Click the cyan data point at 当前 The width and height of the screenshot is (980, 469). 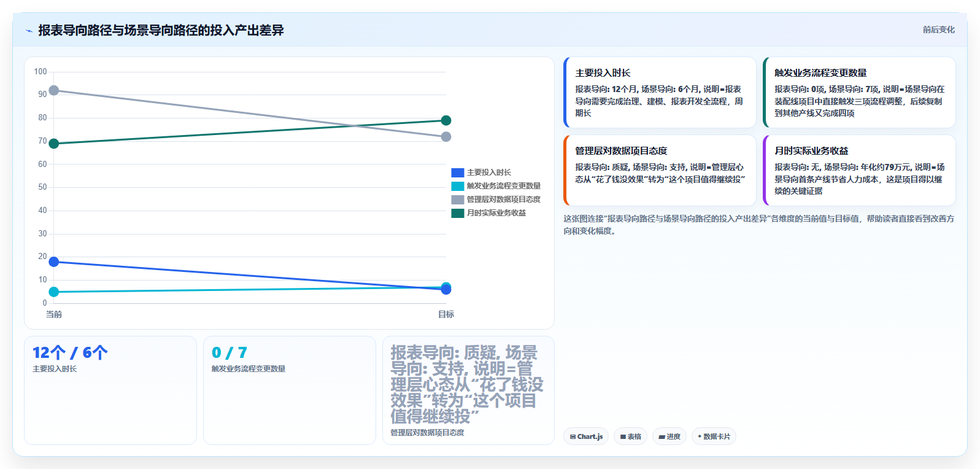(54, 292)
